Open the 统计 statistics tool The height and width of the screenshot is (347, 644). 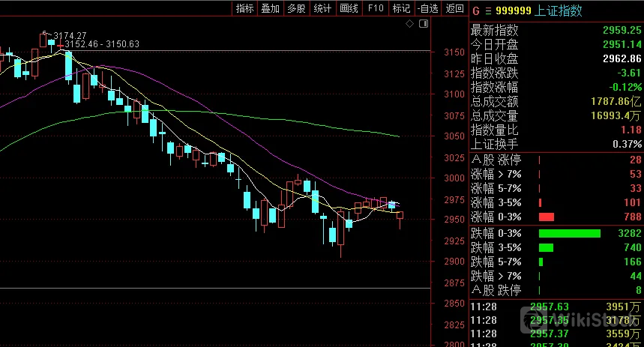[322, 9]
